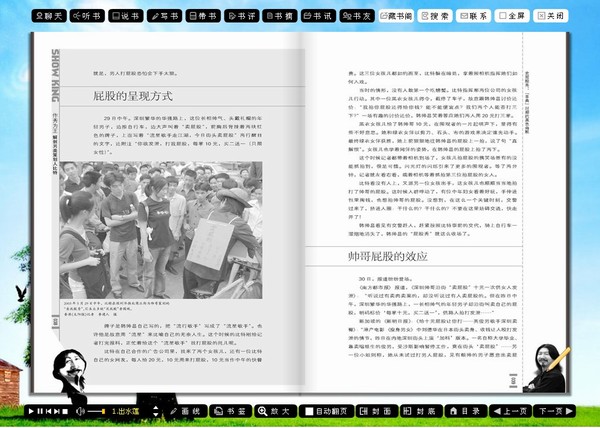
Task: Click the 放大 zoom-in button
Action: (275, 411)
